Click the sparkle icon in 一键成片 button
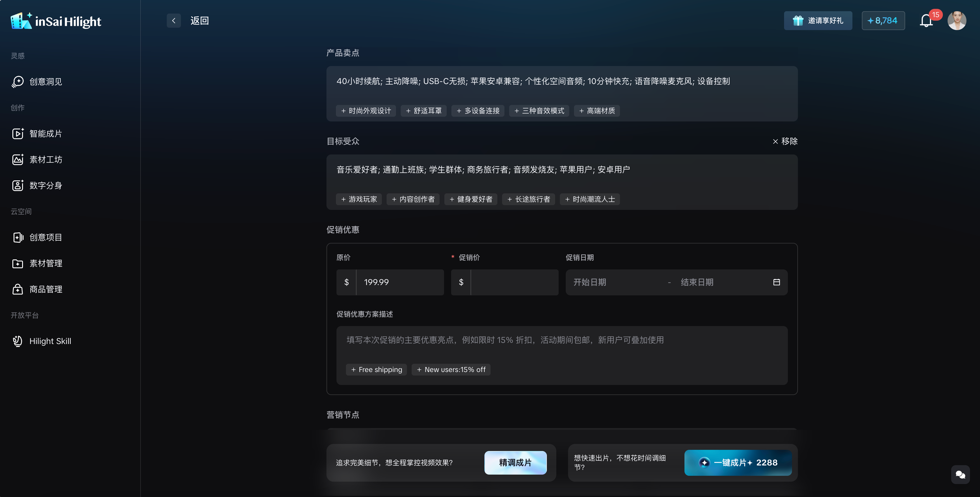This screenshot has width=980, height=497. click(x=704, y=463)
